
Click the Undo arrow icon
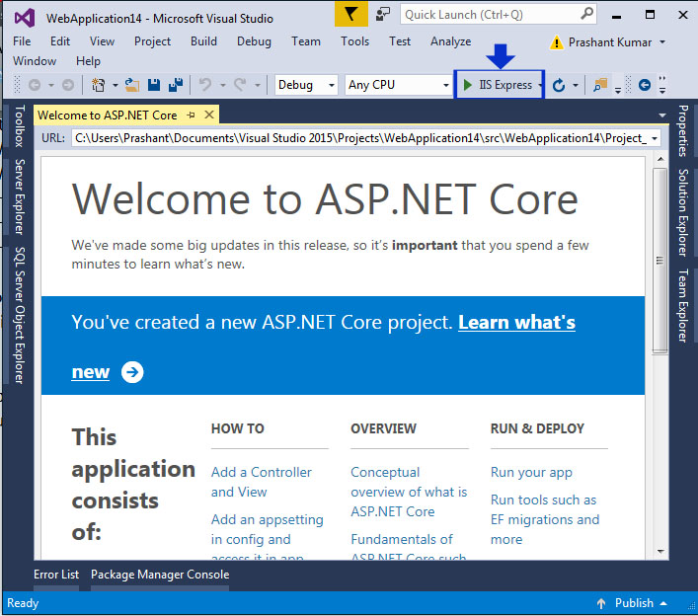pos(205,84)
